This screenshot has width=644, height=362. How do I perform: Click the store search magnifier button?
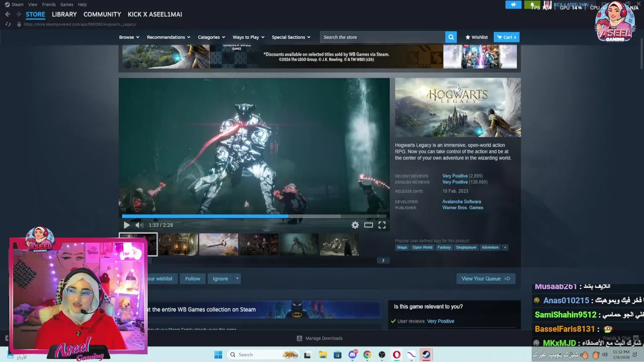451,37
